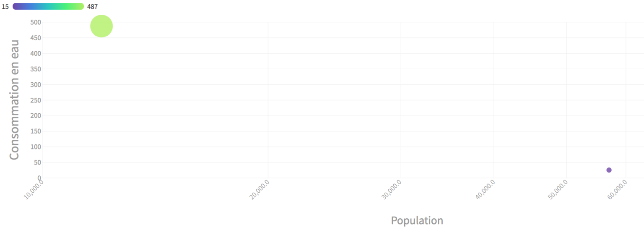
Task: Click the large green bubble data point
Action: click(101, 26)
